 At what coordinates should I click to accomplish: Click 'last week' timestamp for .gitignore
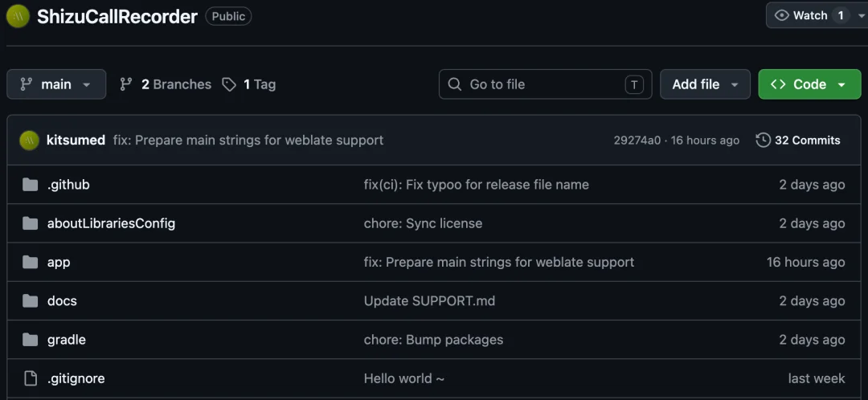point(817,378)
